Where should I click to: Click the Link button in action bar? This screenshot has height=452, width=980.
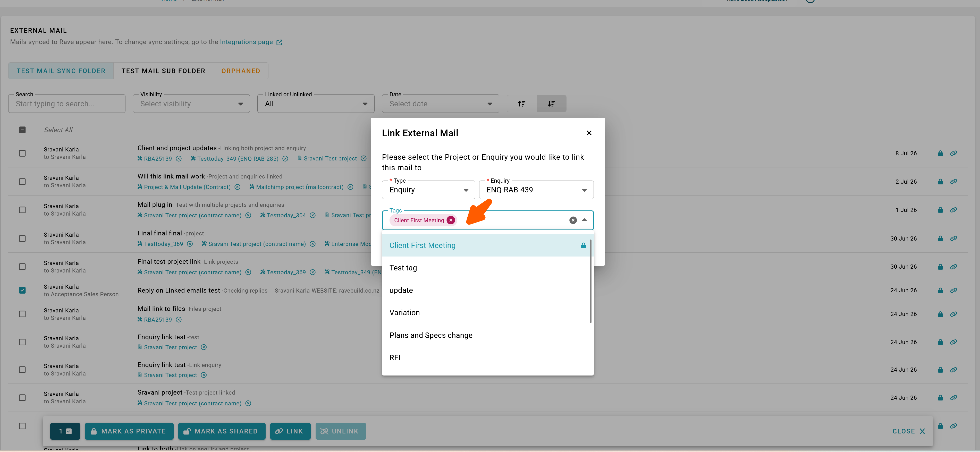tap(290, 431)
